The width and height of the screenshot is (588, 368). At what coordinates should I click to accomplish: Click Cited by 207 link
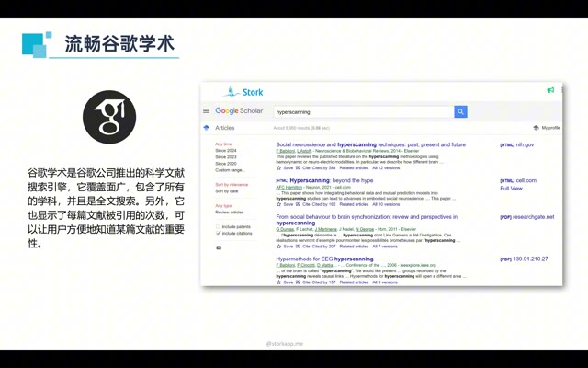[x=323, y=247]
